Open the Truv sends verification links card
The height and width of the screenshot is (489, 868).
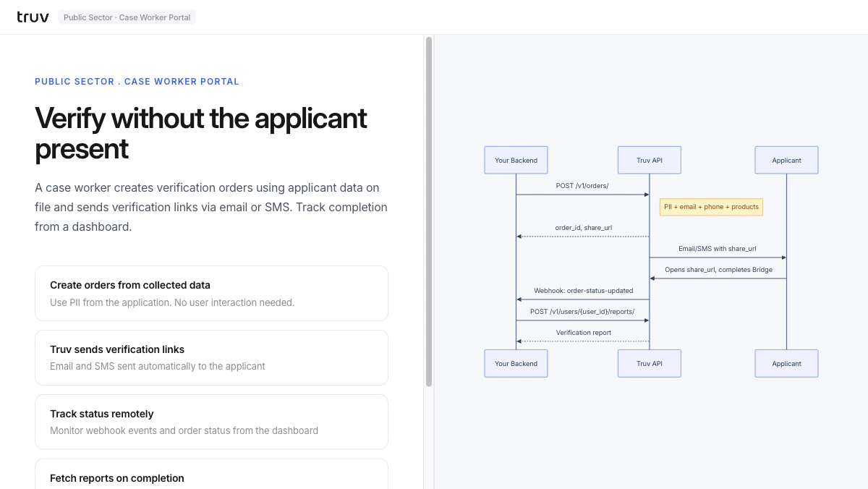pyautogui.click(x=211, y=357)
